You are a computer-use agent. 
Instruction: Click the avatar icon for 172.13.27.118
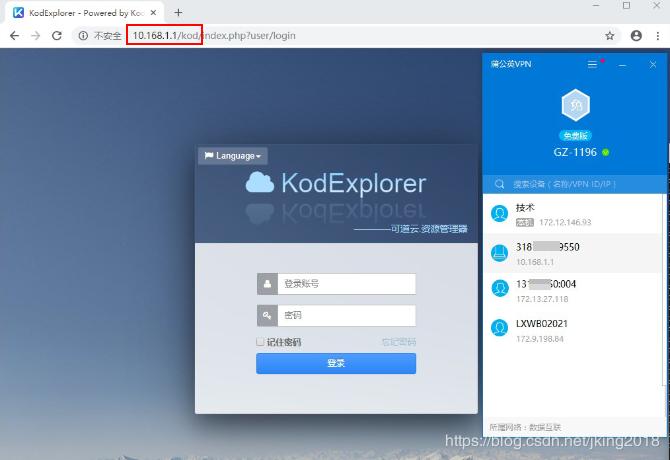click(500, 288)
